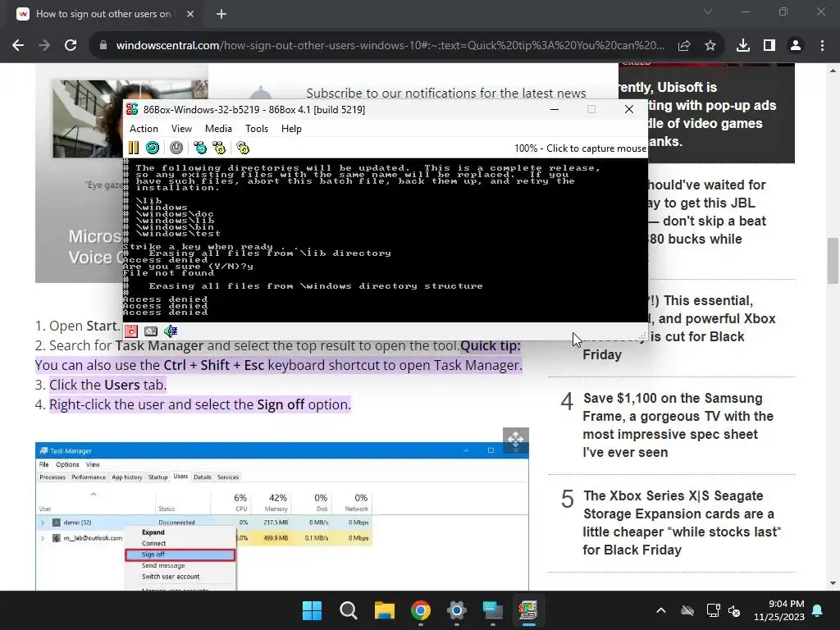Open Chrome three-dot menu
This screenshot has width=840, height=630.
click(822, 46)
